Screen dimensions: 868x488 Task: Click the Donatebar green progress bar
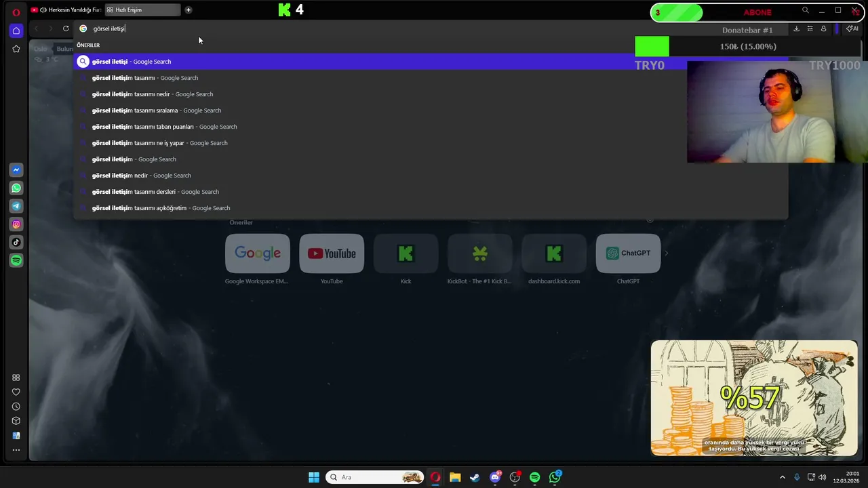coord(652,47)
